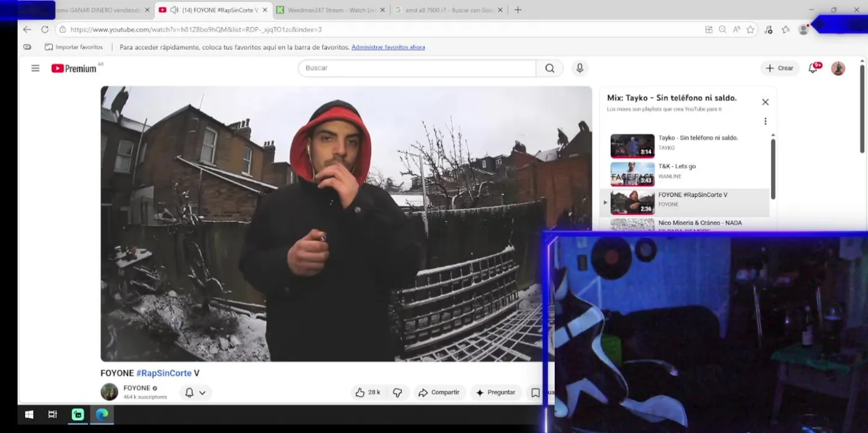The image size is (868, 433).
Task: Open the split screen icon in address bar
Action: (709, 29)
